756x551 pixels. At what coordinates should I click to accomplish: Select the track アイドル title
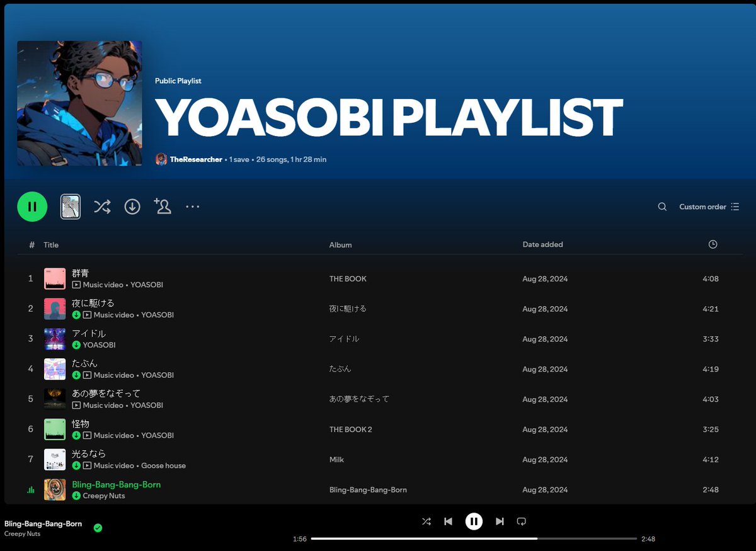89,334
